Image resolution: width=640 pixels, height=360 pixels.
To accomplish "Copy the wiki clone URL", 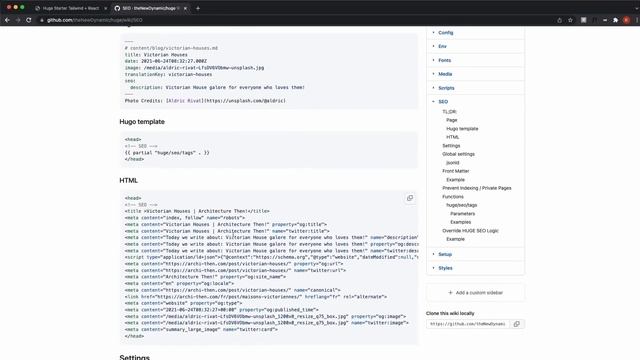I will click(x=517, y=324).
